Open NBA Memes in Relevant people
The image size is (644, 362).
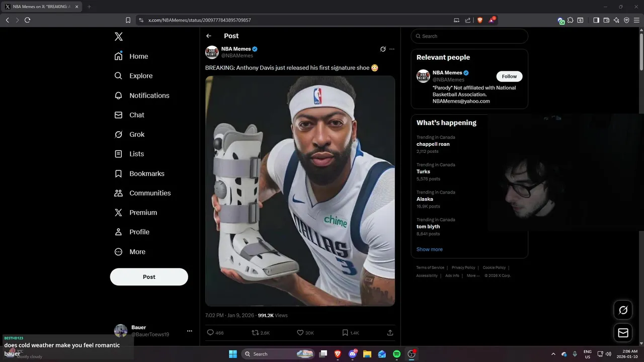(447, 73)
